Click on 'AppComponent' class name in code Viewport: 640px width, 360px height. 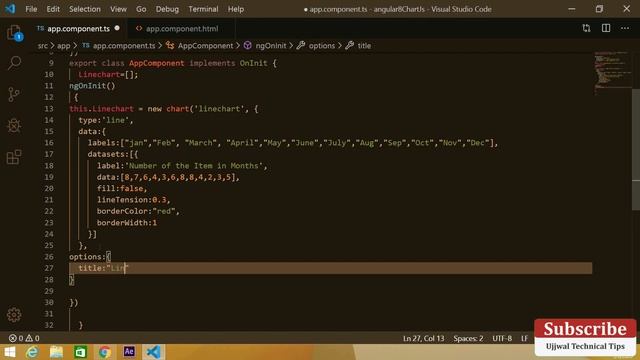(157, 63)
